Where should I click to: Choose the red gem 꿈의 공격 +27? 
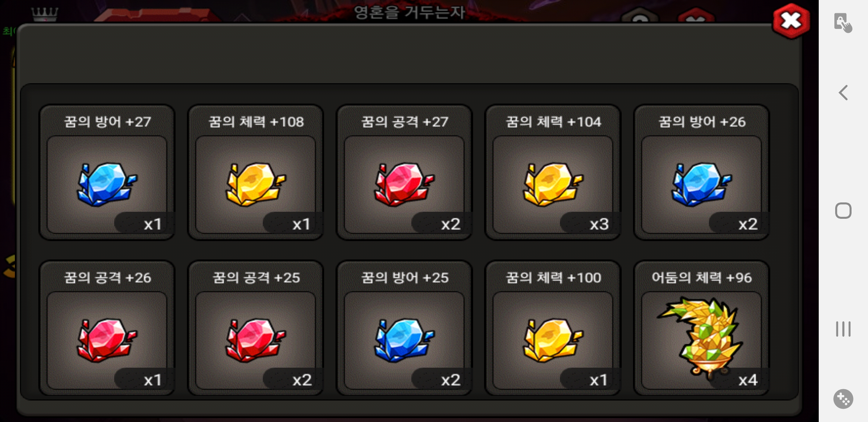click(404, 184)
